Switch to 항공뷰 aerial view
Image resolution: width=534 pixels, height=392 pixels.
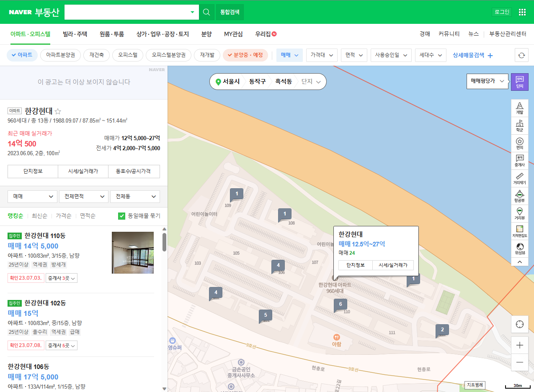coord(519,196)
